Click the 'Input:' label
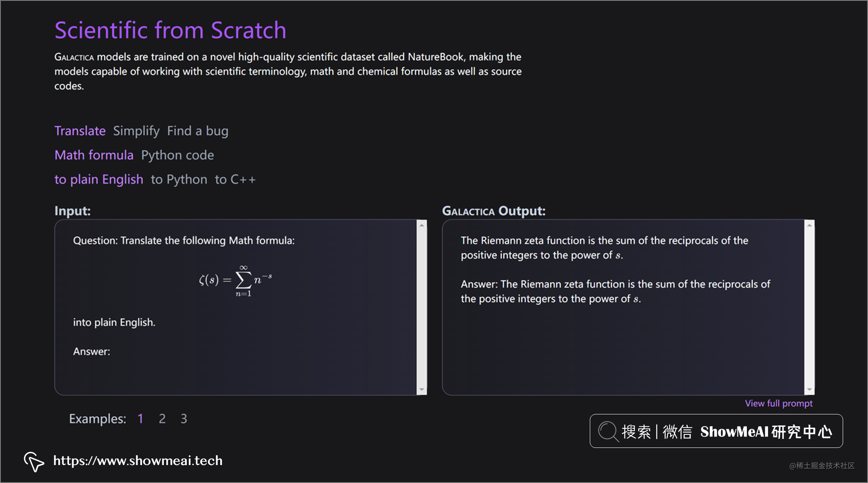This screenshot has height=483, width=868. point(73,211)
